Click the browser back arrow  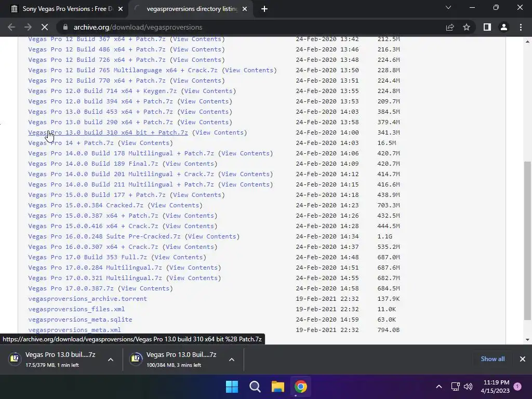click(x=11, y=27)
